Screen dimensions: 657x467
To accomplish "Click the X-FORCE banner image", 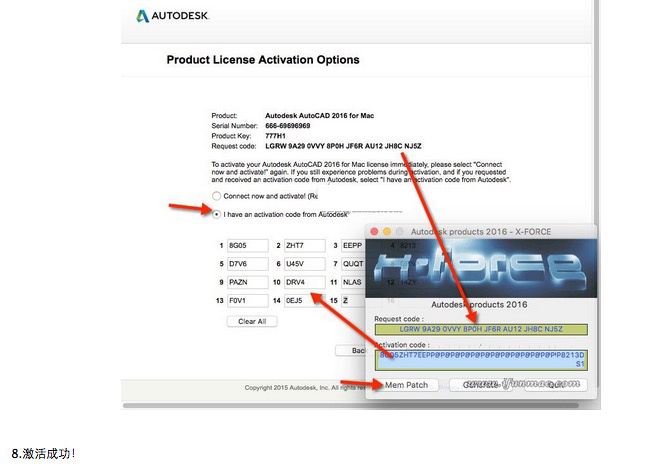I will 481,268.
